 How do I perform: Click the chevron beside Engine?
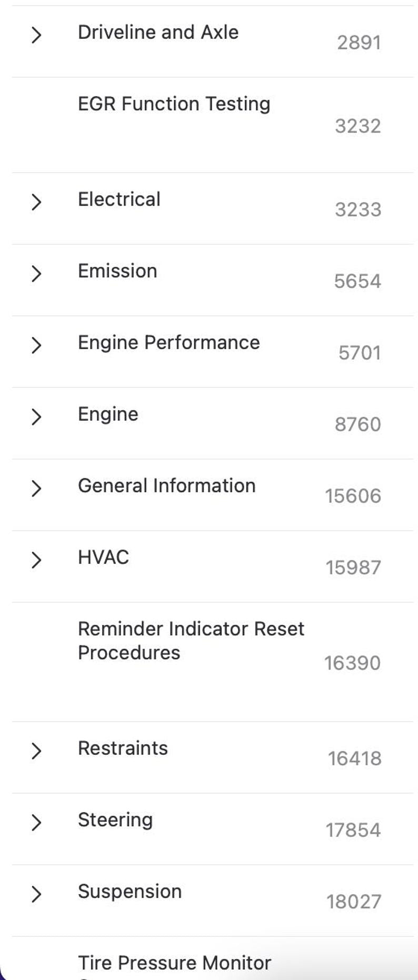36,417
